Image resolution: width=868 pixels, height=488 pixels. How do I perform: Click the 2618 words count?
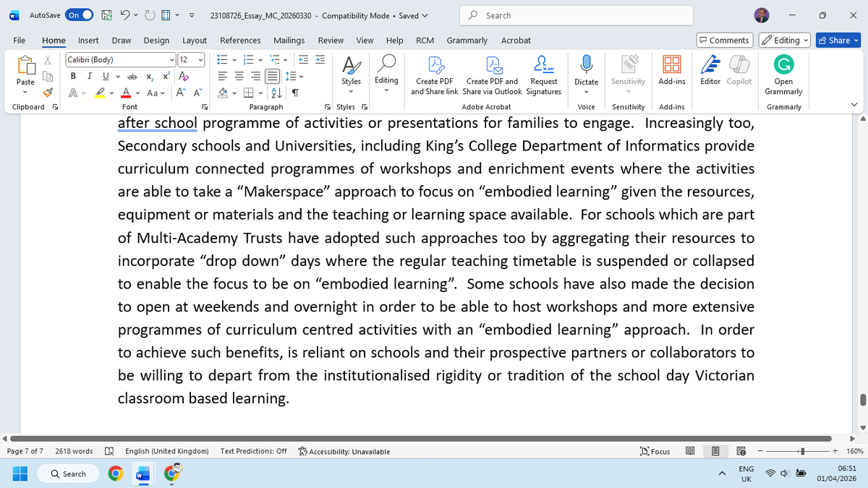tap(74, 451)
